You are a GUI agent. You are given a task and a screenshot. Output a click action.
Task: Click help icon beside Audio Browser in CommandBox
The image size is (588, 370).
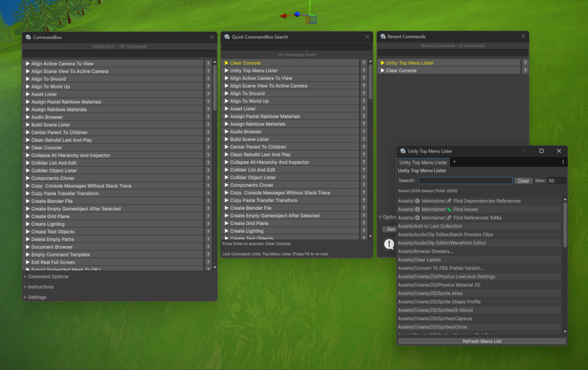coord(208,117)
